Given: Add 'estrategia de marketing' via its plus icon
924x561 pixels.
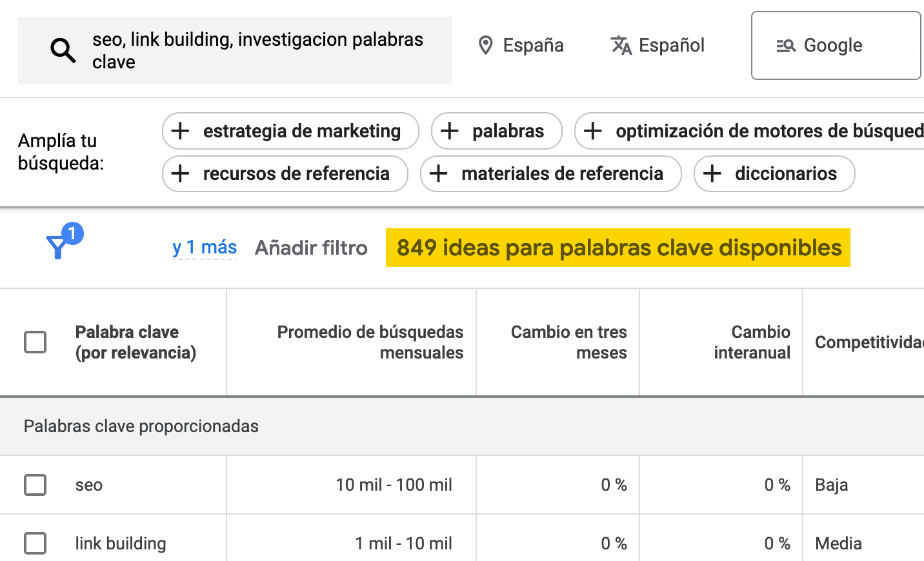Looking at the screenshot, I should (x=179, y=131).
